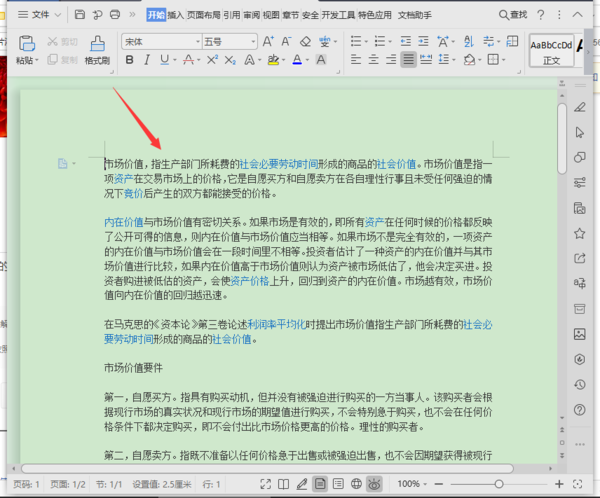Align text right

click(x=391, y=60)
